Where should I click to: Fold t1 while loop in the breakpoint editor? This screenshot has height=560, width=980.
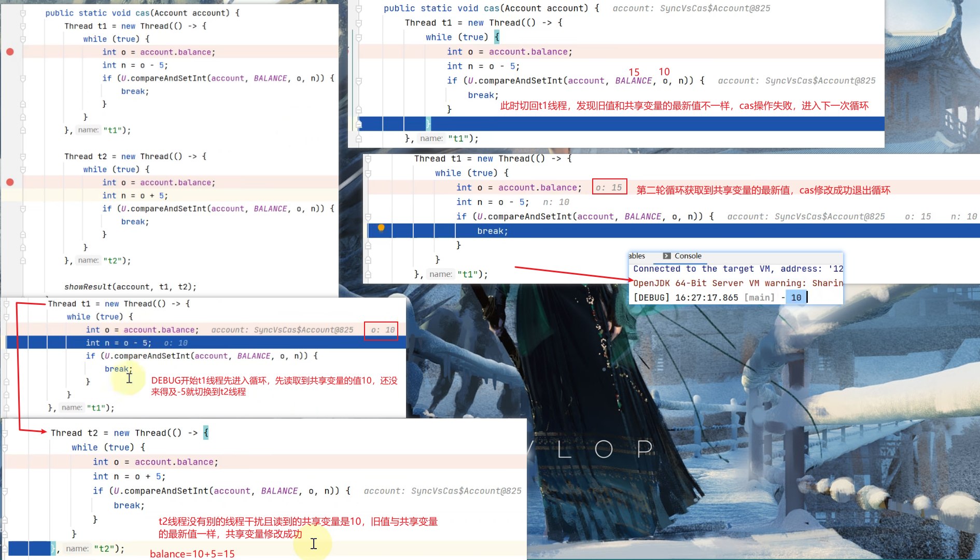click(x=23, y=39)
